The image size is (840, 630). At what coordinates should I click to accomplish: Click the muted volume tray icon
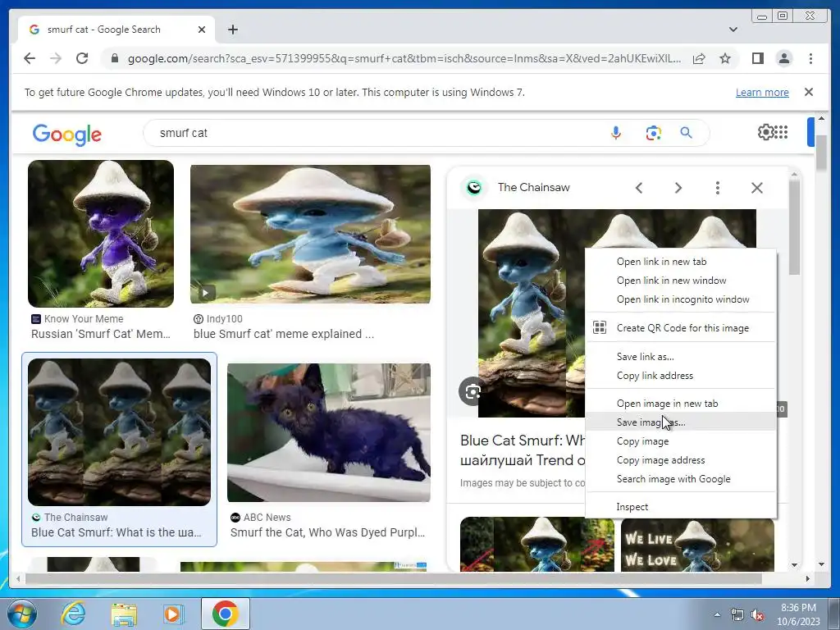tap(757, 615)
